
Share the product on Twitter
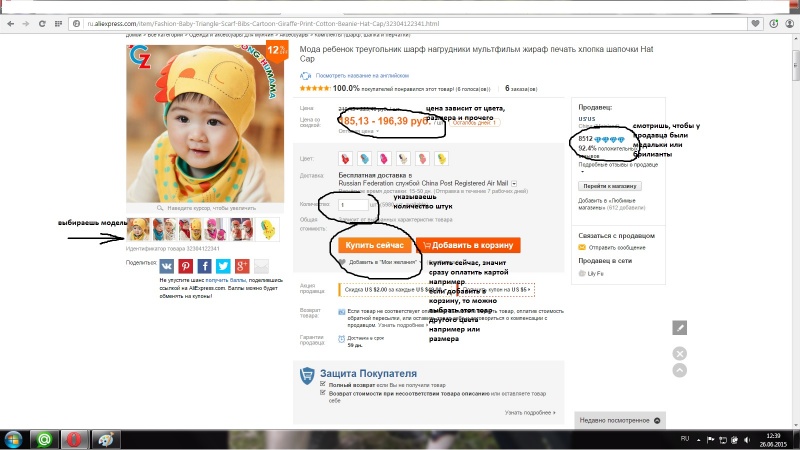[223, 266]
